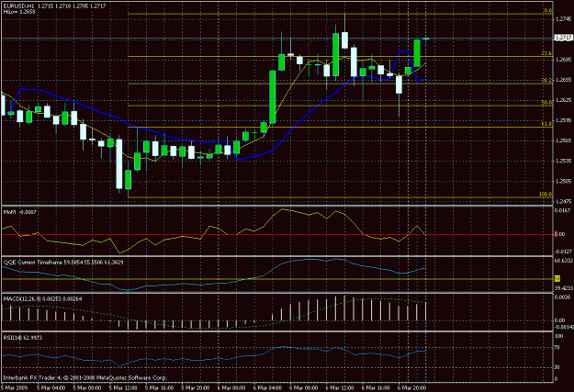This screenshot has width=574, height=392.
Task: Click time axis label 5 Mar 12:00
Action: click(123, 388)
